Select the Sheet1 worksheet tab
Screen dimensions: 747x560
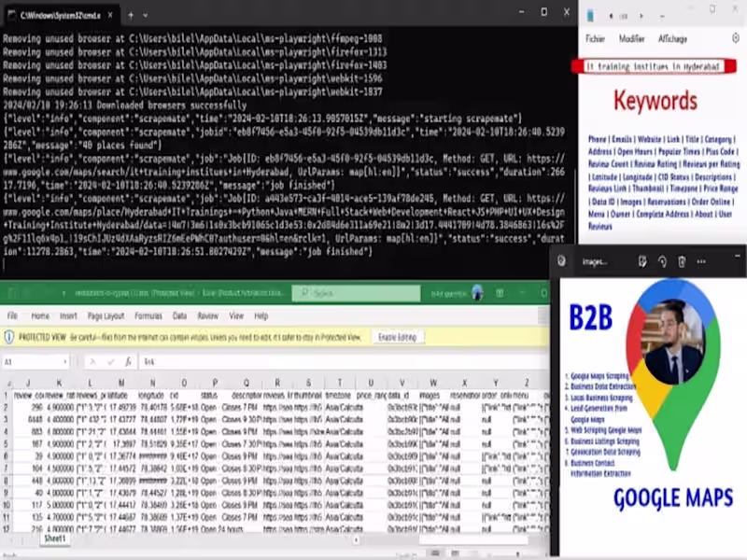(54, 539)
